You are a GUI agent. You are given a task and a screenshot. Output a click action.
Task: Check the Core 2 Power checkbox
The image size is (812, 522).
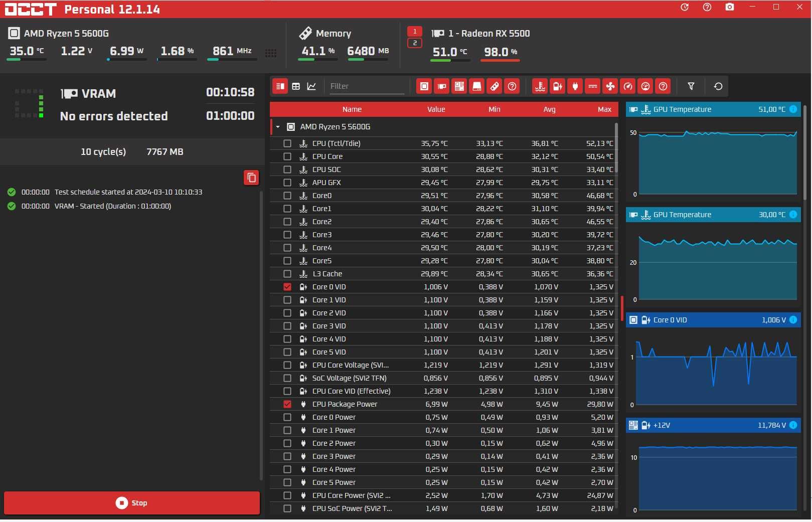point(287,443)
